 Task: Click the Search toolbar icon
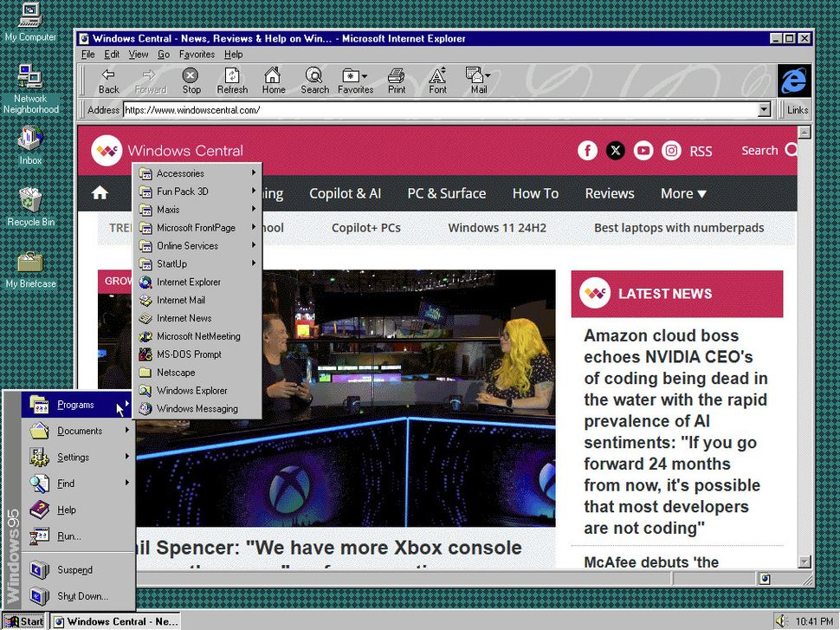[314, 81]
